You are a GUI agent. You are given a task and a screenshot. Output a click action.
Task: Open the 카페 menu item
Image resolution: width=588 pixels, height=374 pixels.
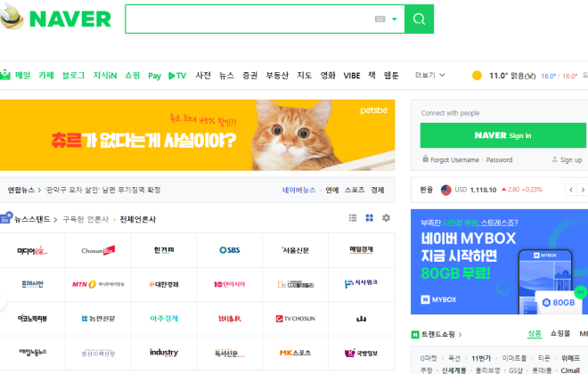click(46, 76)
